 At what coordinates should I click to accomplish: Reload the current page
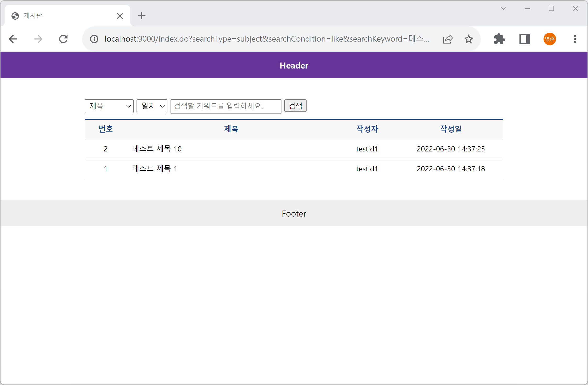point(63,39)
